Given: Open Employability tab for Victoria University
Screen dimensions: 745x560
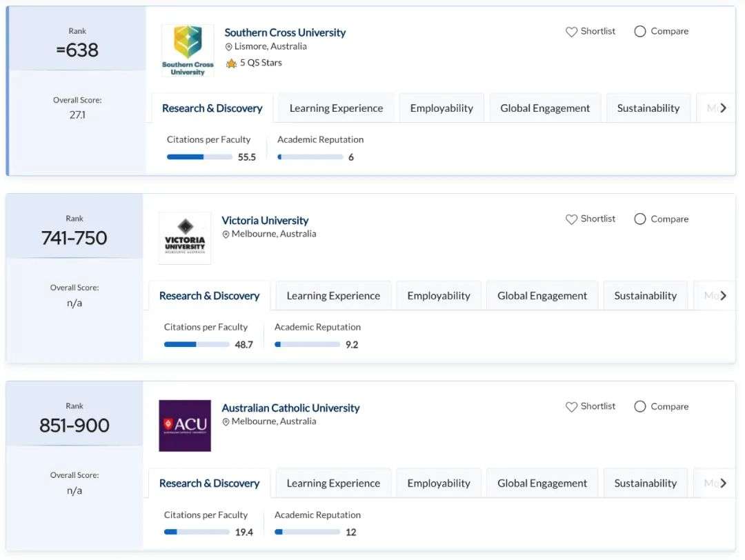Looking at the screenshot, I should click(x=439, y=296).
